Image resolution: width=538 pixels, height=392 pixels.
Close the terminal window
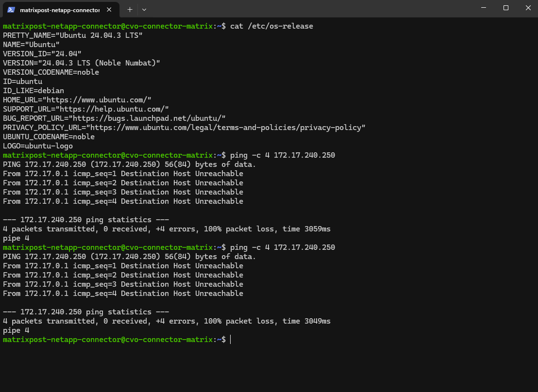coord(528,8)
